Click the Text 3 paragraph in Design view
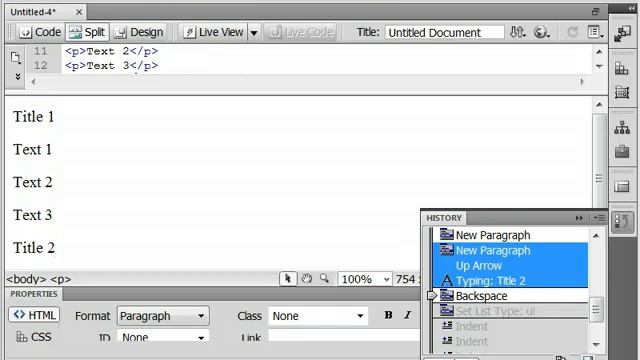The image size is (640, 360). point(33,215)
